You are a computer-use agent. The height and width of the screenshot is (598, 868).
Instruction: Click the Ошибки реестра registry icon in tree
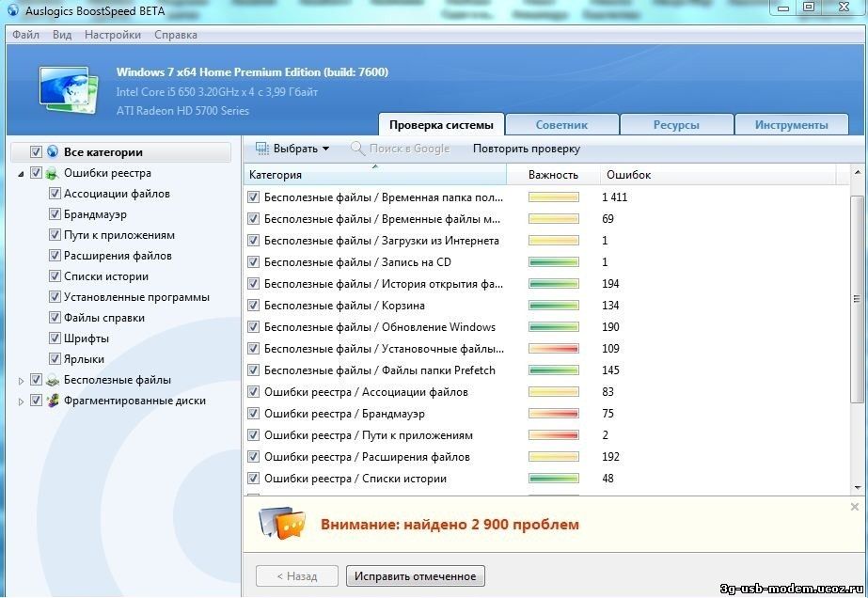(x=53, y=173)
